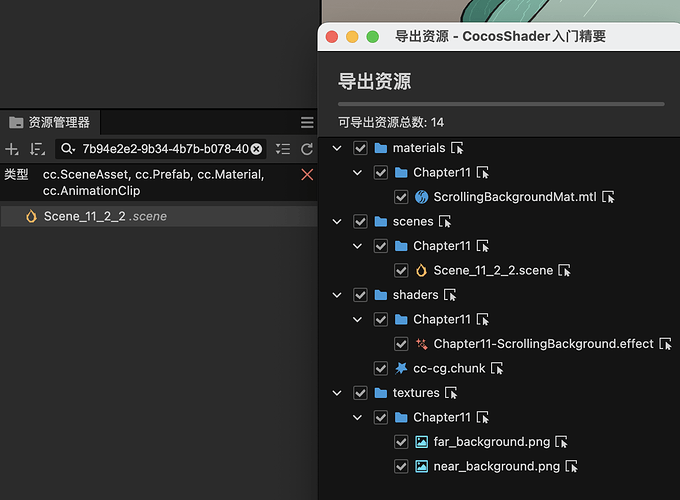The image size is (680, 500).
Task: Open search type magnifier dropdown
Action: click(x=68, y=149)
